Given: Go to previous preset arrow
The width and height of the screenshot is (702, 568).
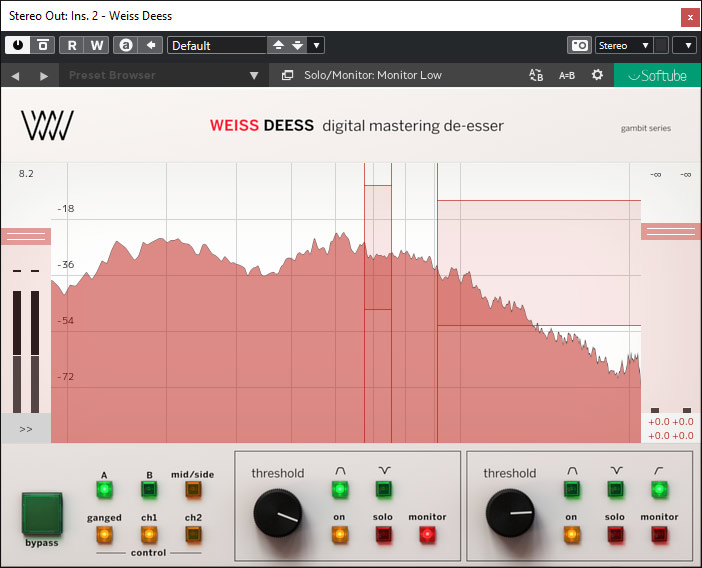Looking at the screenshot, I should click(x=16, y=76).
